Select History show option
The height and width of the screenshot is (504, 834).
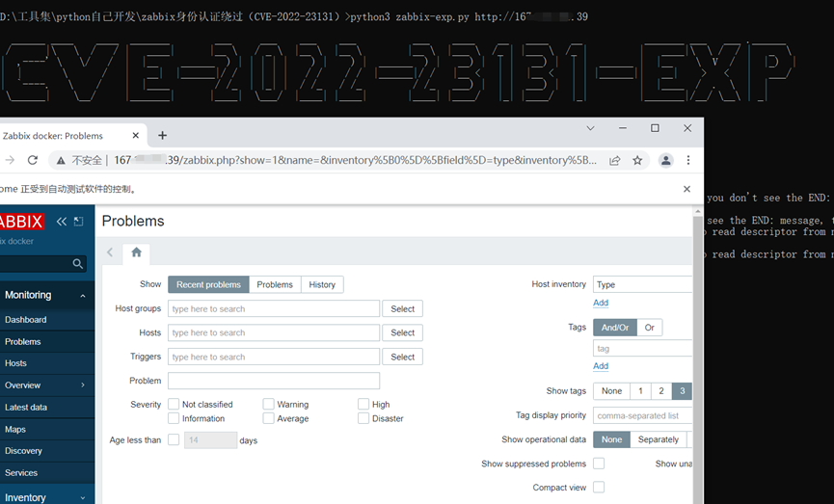click(322, 284)
